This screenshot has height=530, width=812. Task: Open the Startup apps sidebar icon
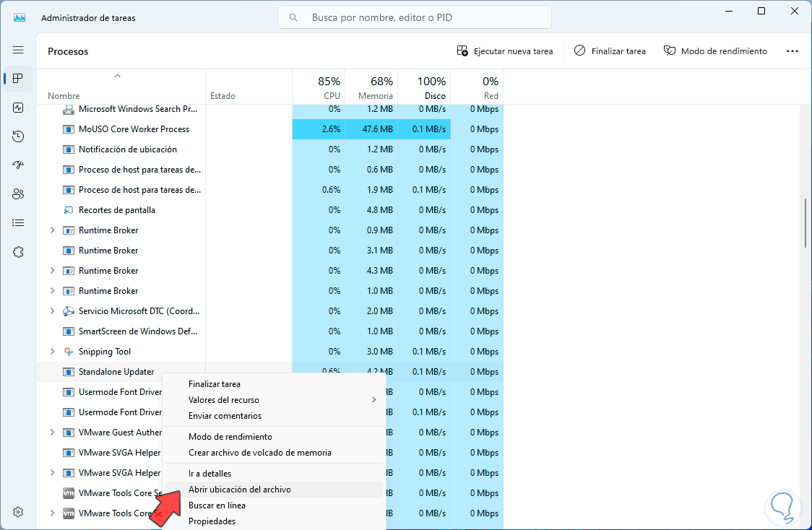pyautogui.click(x=18, y=165)
